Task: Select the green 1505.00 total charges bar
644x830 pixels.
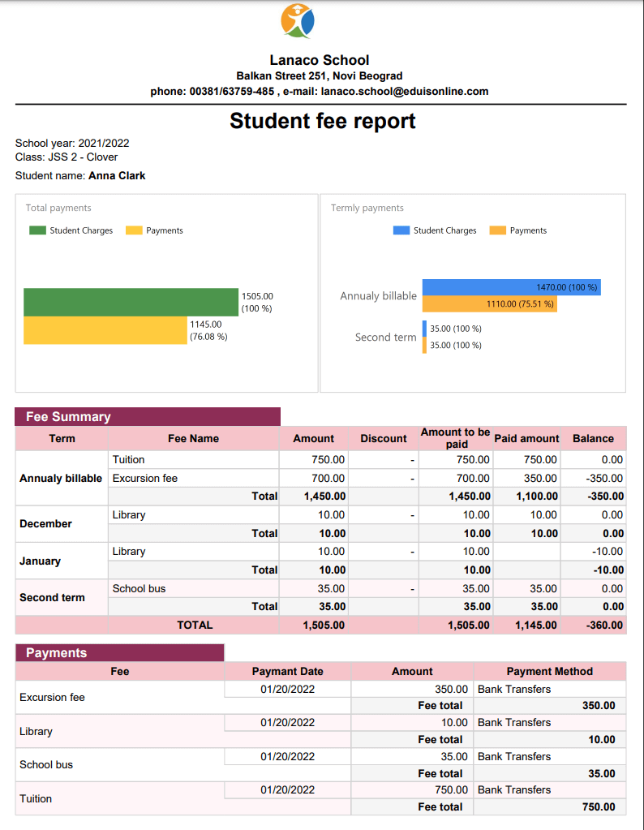Action: pos(130,302)
